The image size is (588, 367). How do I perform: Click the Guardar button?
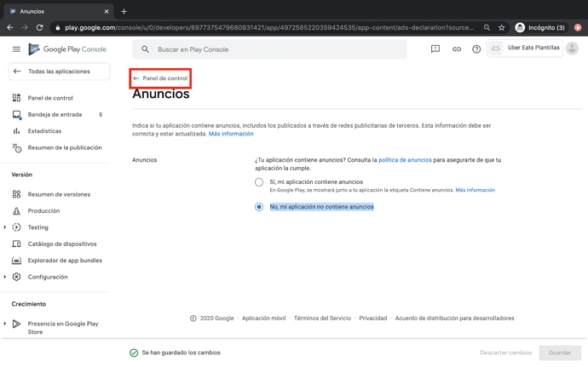pyautogui.click(x=559, y=353)
